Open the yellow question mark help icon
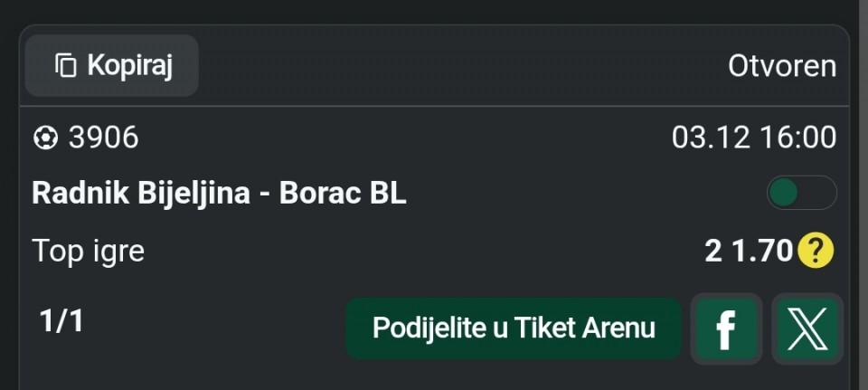The width and height of the screenshot is (868, 390). 816,251
